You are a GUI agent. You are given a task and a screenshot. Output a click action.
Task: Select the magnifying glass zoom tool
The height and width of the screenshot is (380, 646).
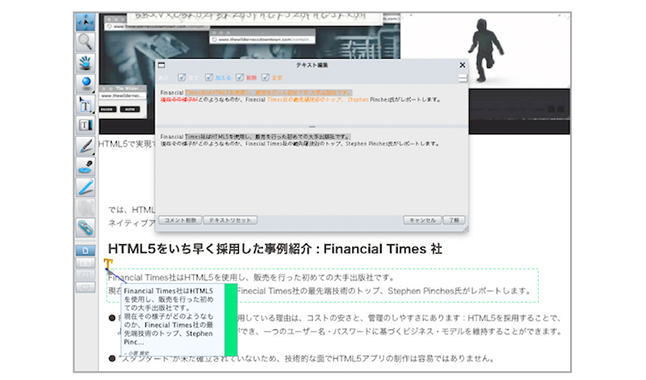85,42
